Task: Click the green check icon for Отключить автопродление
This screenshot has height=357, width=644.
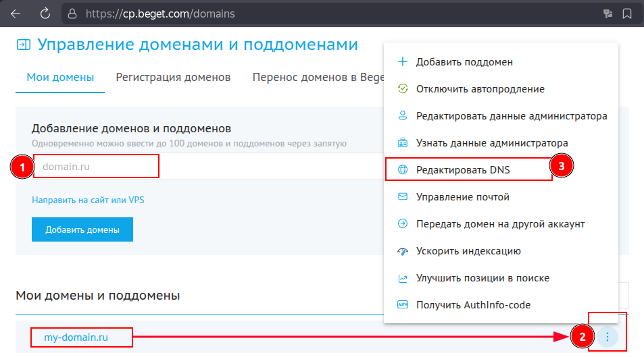Action: pyautogui.click(x=403, y=88)
